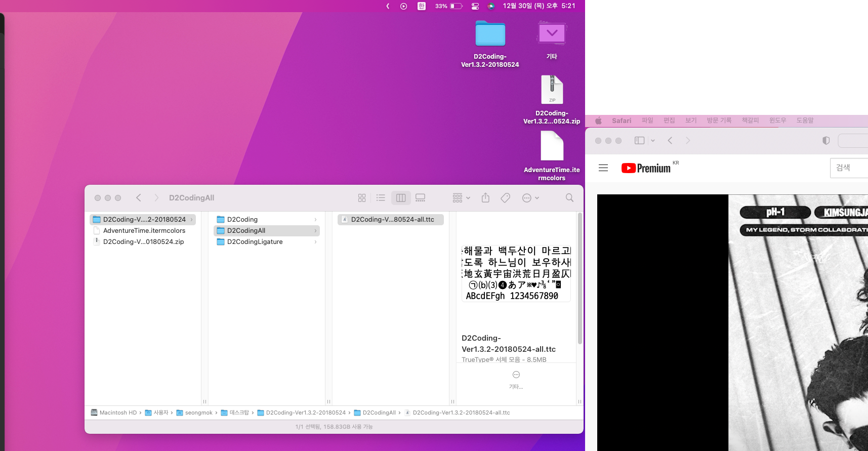Screen dimensions: 868x451
Task: Toggle Safari sidebar button
Action: click(639, 141)
